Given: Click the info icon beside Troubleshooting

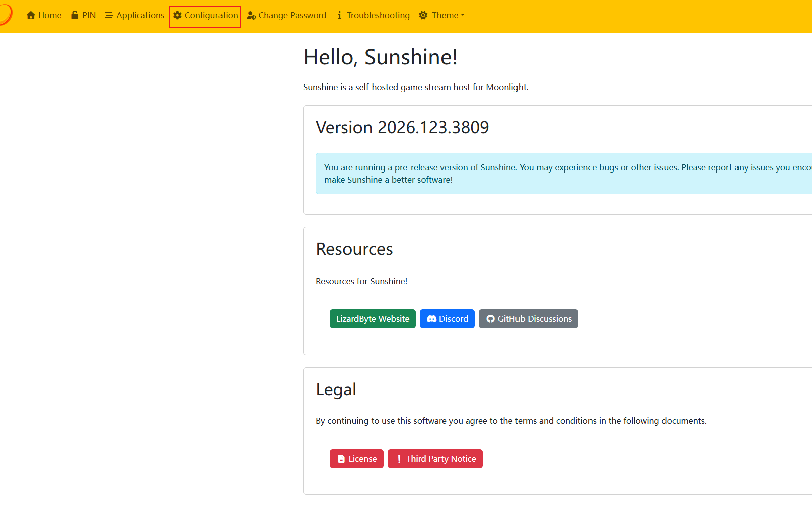Looking at the screenshot, I should [340, 16].
